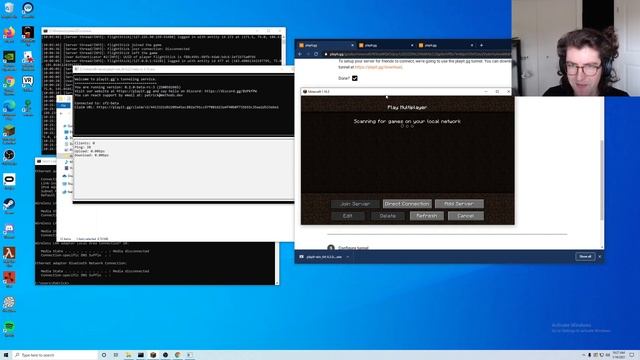Viewport: 640px width, 360px height.
Task: Click the Edit button in Minecraft
Action: tap(348, 216)
